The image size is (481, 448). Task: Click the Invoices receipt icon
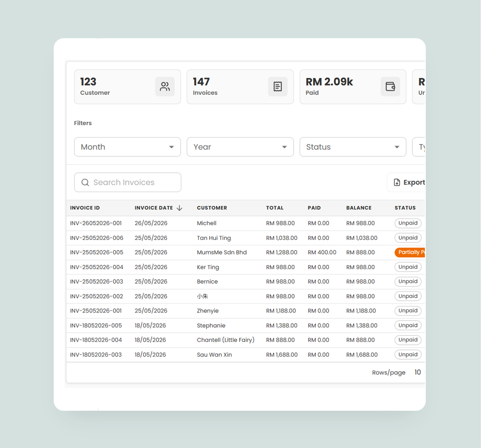coord(278,86)
